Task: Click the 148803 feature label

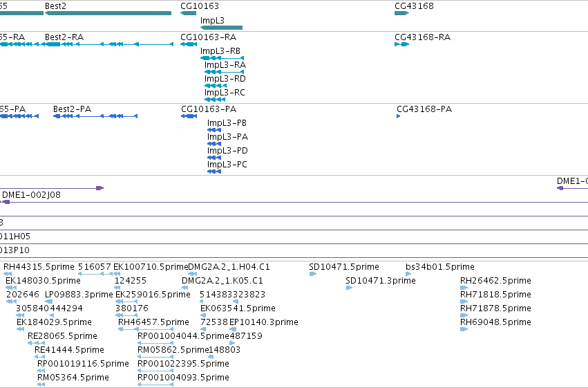Action: [225, 350]
